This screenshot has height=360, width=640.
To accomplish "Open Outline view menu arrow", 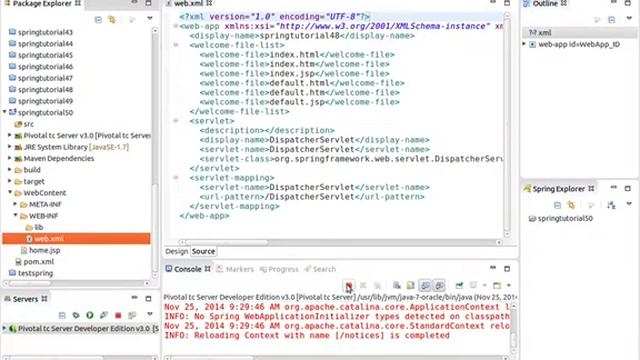I will [629, 18].
